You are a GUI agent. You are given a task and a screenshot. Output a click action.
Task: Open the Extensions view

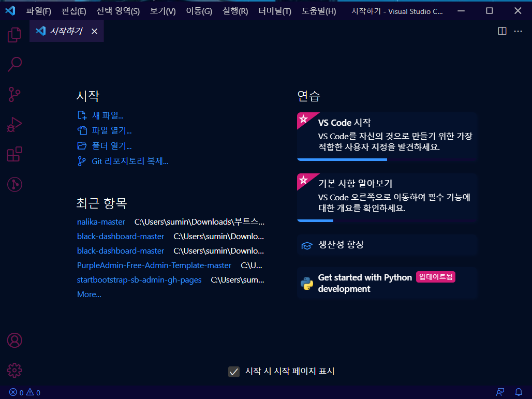(x=14, y=154)
